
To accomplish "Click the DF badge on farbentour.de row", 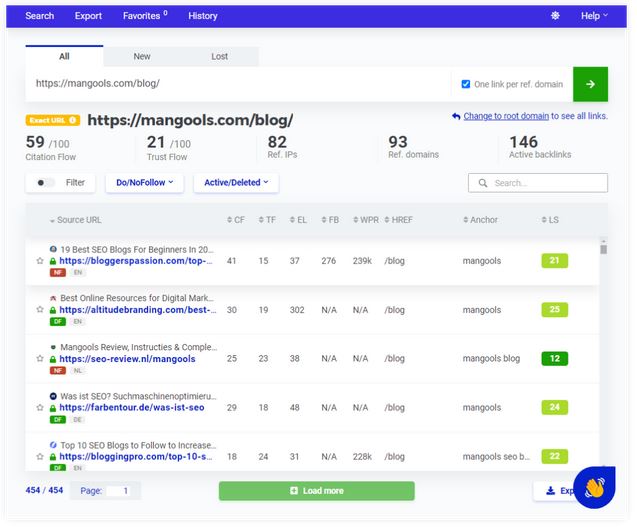I will 58,420.
